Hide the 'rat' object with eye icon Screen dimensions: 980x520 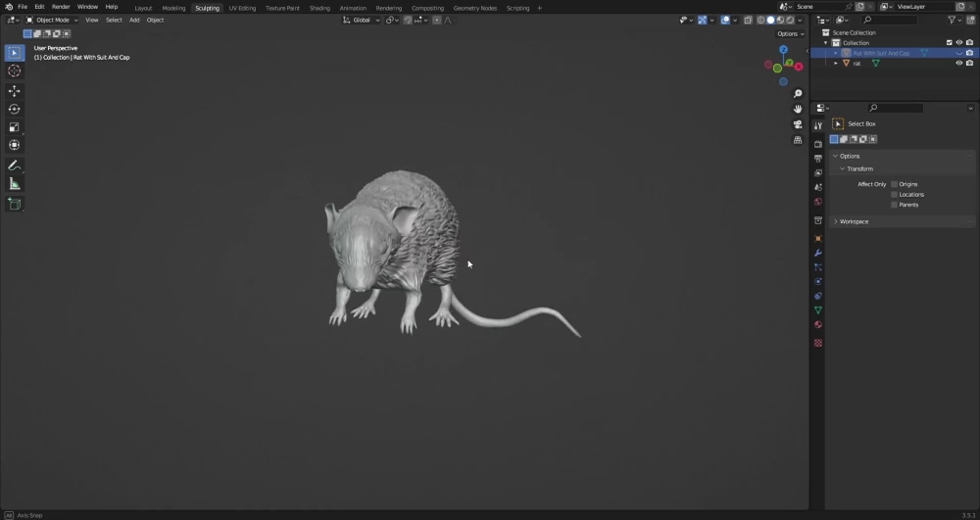[959, 63]
